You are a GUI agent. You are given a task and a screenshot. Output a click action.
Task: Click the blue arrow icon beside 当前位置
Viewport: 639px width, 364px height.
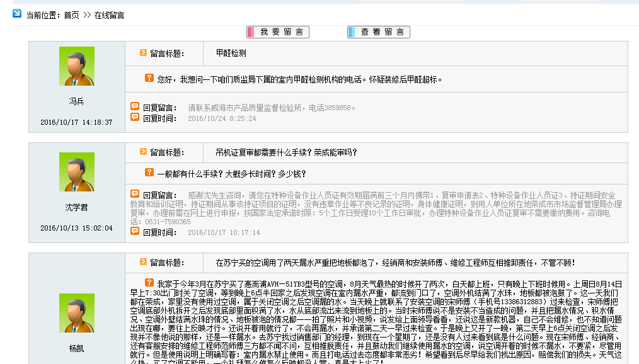point(17,13)
